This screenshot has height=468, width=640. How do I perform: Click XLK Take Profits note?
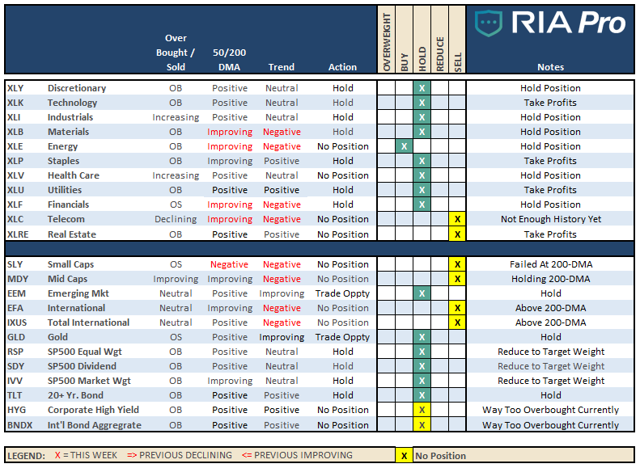point(550,103)
